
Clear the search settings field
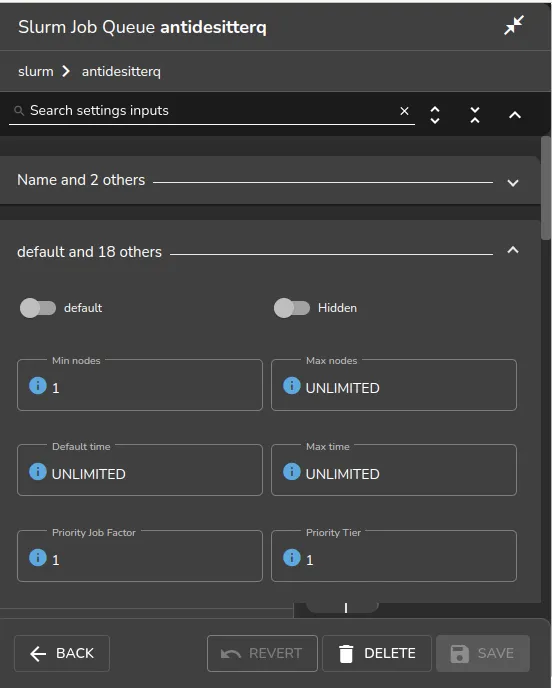(x=404, y=111)
